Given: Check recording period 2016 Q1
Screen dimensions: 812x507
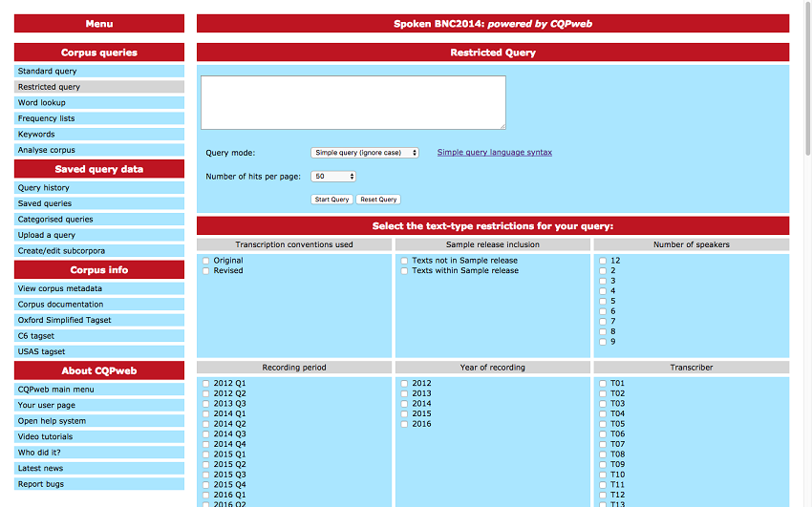Looking at the screenshot, I should point(206,496).
